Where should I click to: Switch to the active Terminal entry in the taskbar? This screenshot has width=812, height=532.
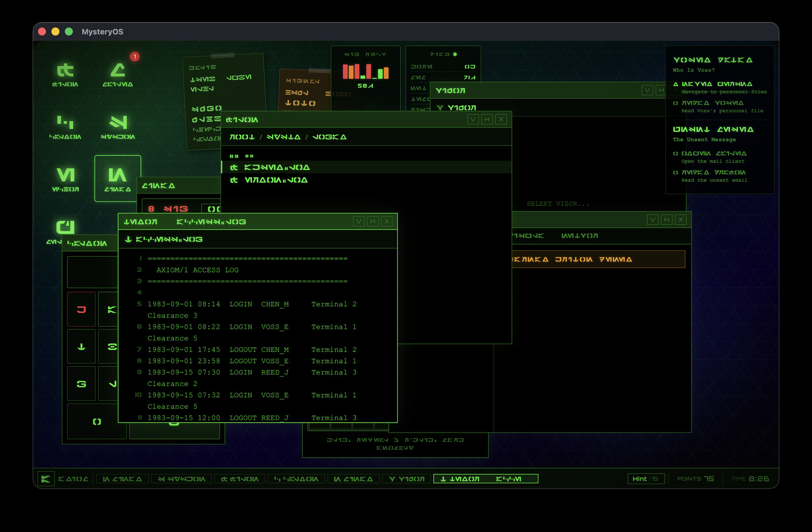click(485, 478)
